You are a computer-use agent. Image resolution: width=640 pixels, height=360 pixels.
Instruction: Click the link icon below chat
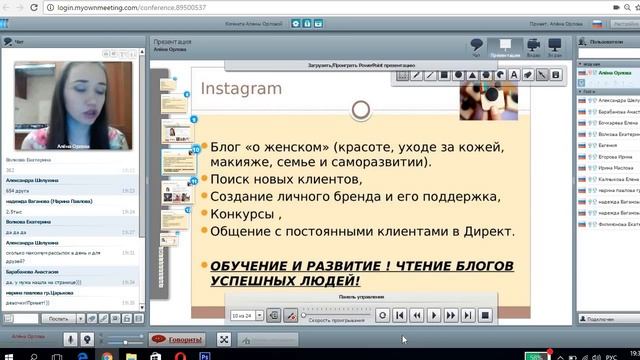[x=104, y=318]
